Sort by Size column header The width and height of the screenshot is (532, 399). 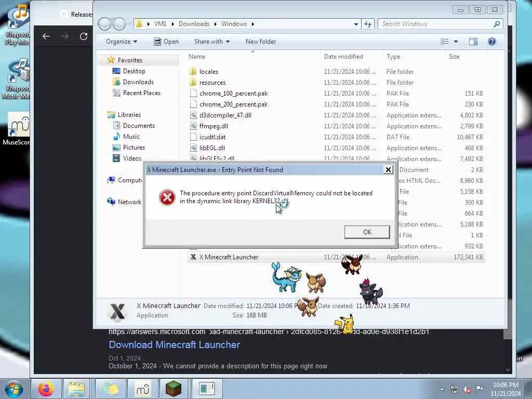point(454,57)
